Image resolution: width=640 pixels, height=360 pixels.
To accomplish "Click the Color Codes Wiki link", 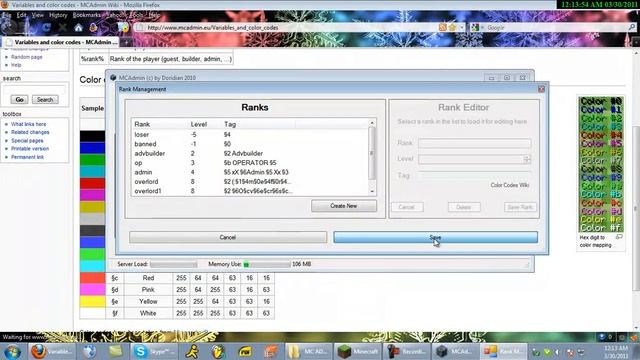I will tap(510, 185).
